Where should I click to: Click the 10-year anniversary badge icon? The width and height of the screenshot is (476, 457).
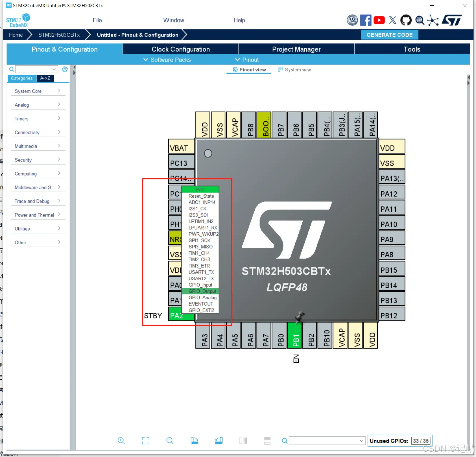click(352, 20)
